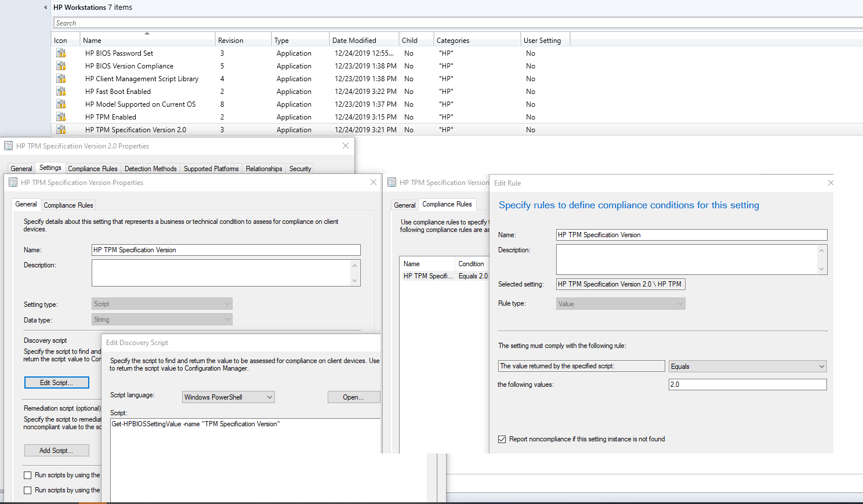Click scroll-down arrow in Edit Rule Description box
The width and height of the screenshot is (863, 504).
821,269
